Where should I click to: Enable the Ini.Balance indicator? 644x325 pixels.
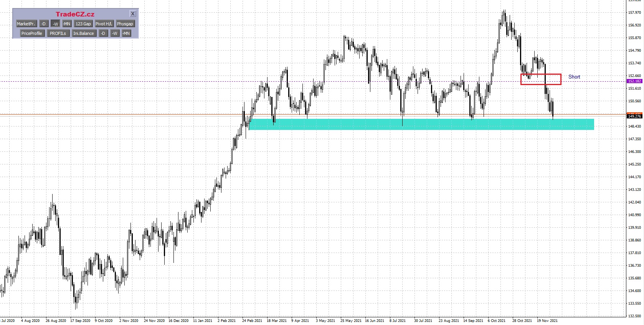[x=84, y=33]
